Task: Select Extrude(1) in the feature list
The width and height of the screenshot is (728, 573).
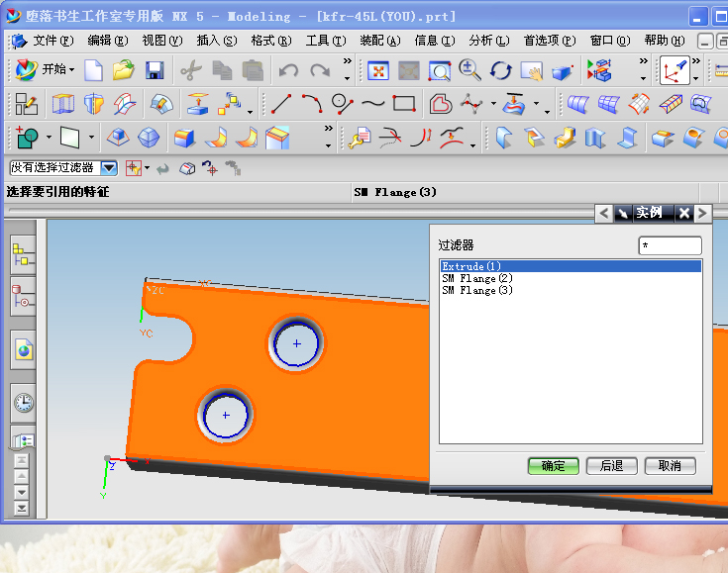Action: [571, 266]
